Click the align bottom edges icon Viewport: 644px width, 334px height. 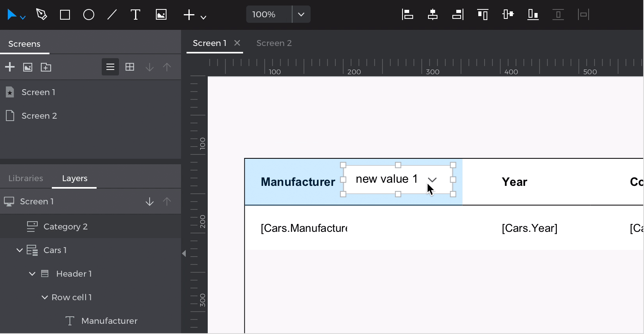[x=533, y=15]
